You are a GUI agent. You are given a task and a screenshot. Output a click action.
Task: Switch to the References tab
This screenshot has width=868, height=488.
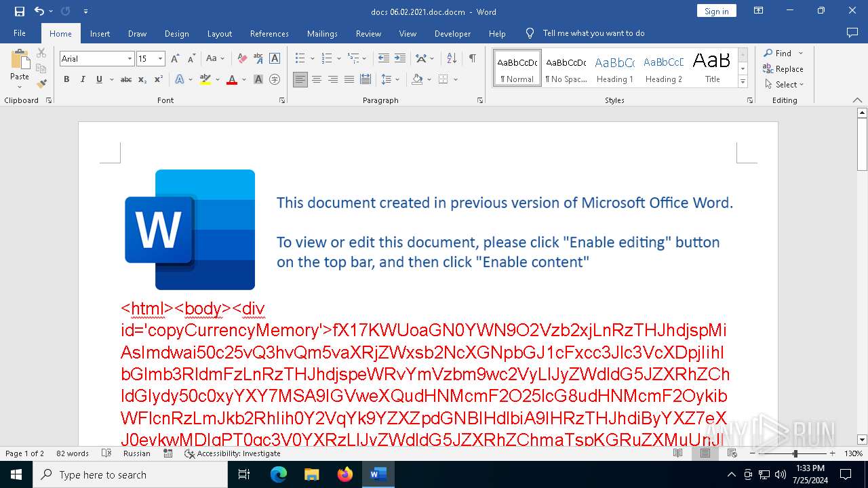point(269,33)
